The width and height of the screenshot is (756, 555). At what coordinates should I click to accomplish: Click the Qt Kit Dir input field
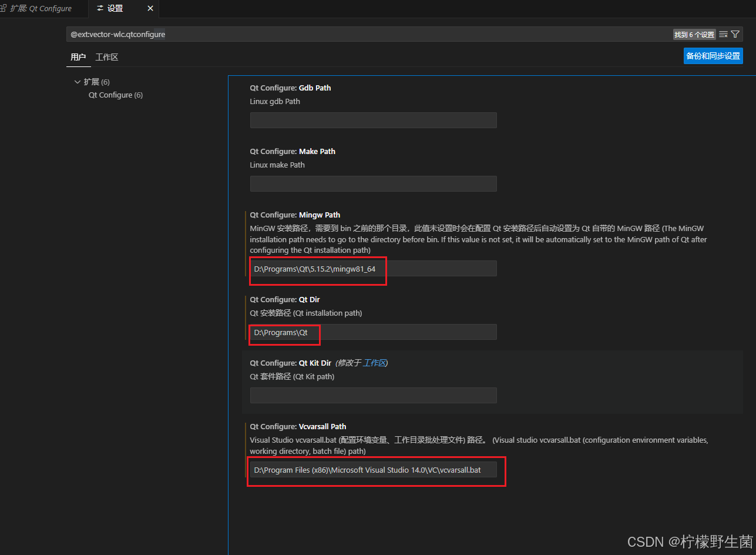(x=373, y=396)
